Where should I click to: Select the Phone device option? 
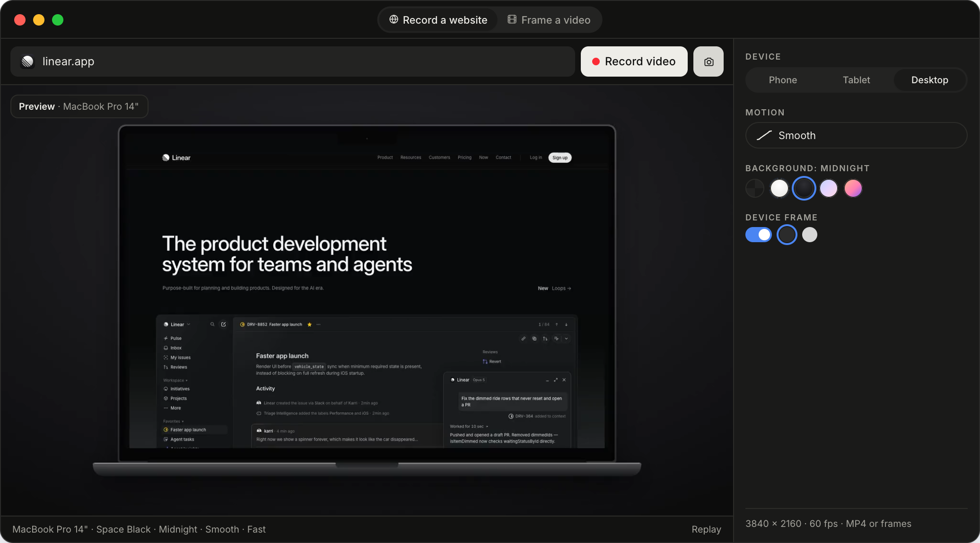click(783, 80)
